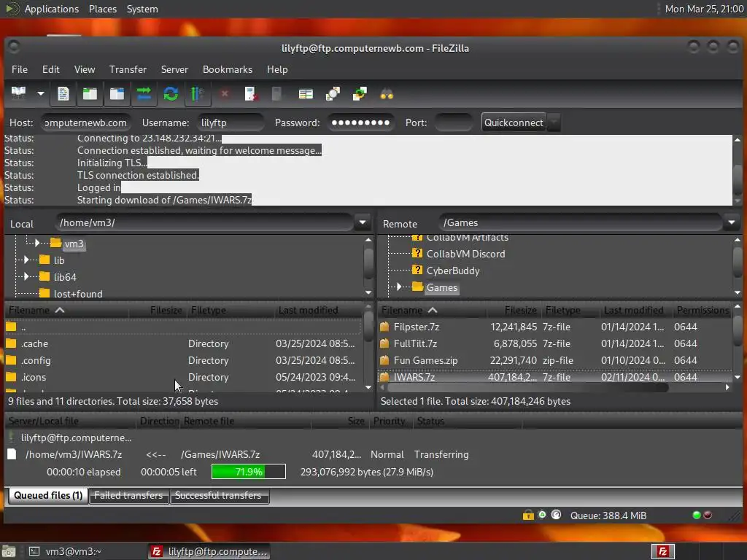Switch to Queued files tab
This screenshot has width=747, height=560.
click(x=48, y=495)
